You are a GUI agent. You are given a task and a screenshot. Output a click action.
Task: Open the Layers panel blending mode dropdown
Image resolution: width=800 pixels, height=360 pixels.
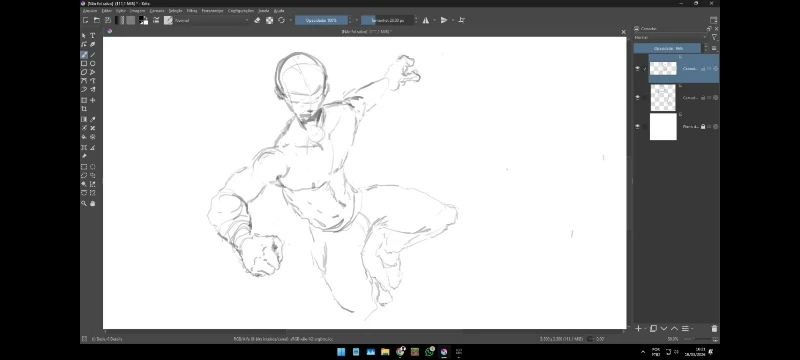(x=671, y=37)
